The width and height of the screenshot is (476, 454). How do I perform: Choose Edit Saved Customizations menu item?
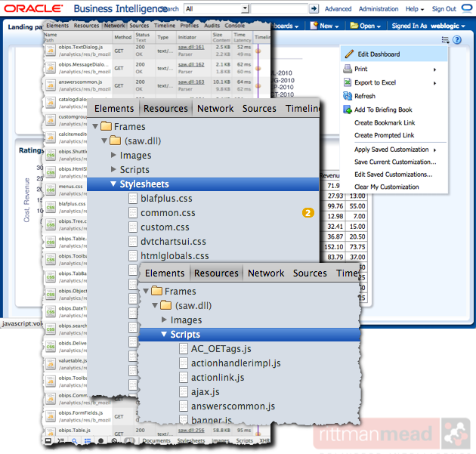394,174
